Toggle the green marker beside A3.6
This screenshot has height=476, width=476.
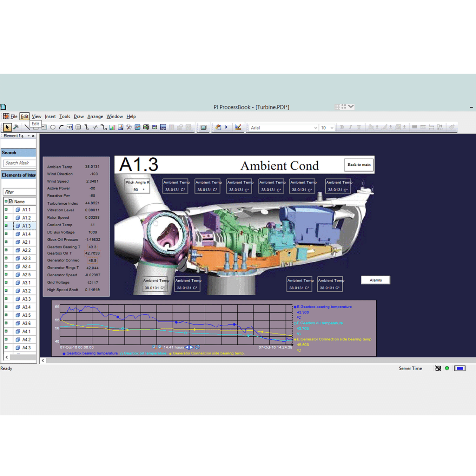tap(6, 323)
